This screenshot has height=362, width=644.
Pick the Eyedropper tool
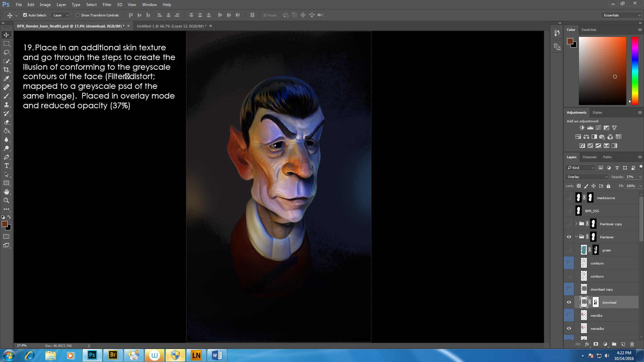6,78
